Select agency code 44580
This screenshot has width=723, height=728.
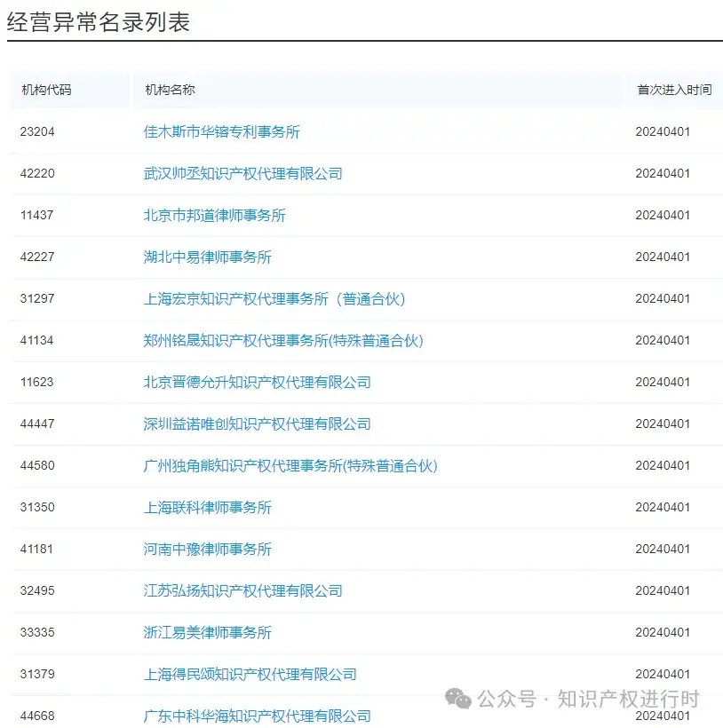tap(37, 466)
